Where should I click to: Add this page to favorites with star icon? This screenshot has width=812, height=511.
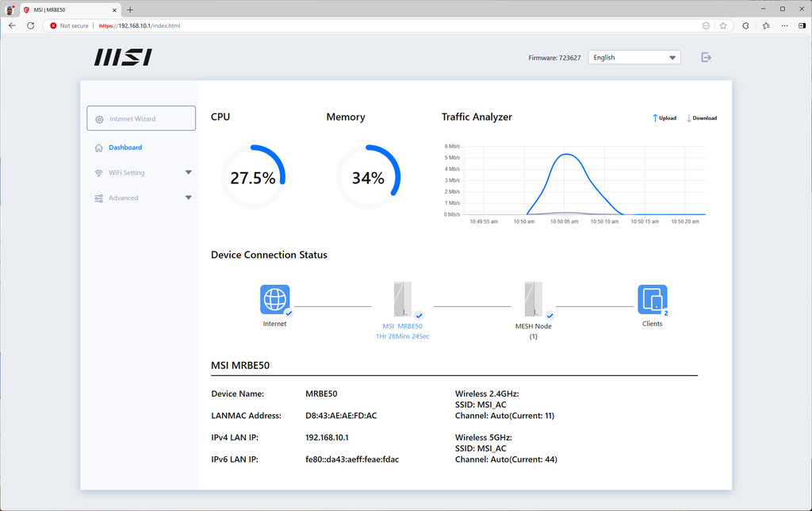723,25
